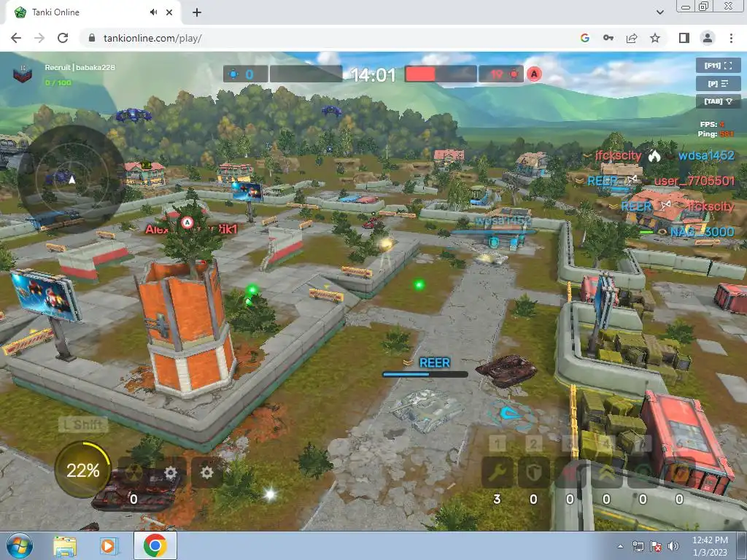Image resolution: width=747 pixels, height=560 pixels.
Task: Click the player name Recruit | babaka228
Action: coord(80,68)
